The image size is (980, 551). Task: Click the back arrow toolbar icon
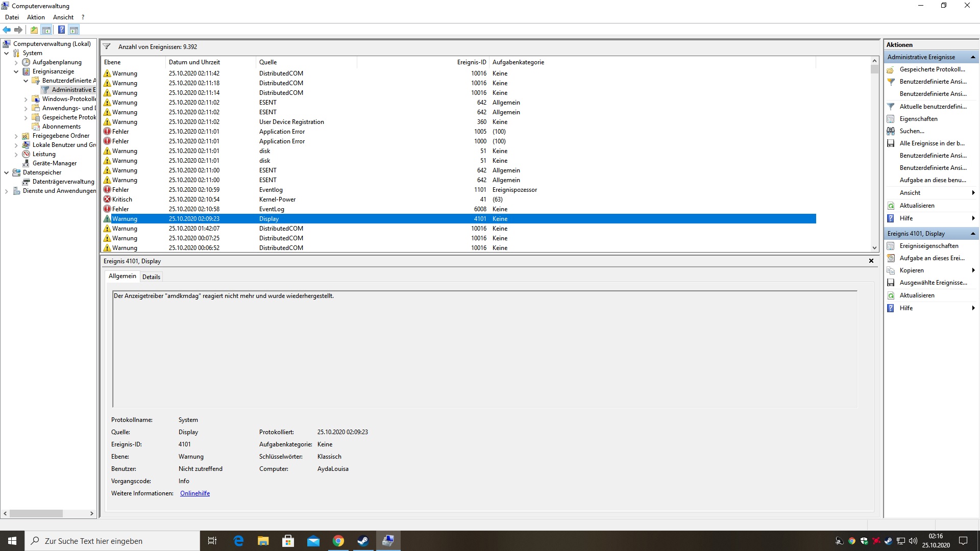click(x=7, y=30)
